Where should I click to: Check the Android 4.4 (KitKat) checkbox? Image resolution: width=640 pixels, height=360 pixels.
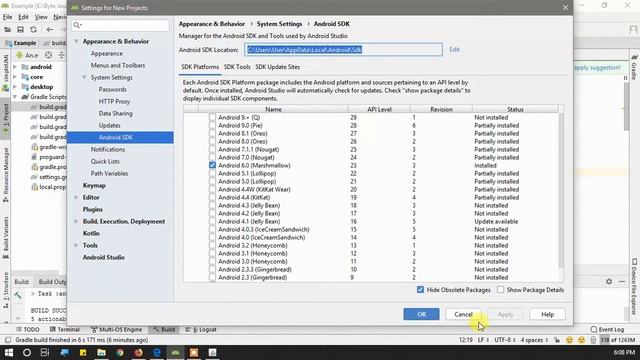212,198
